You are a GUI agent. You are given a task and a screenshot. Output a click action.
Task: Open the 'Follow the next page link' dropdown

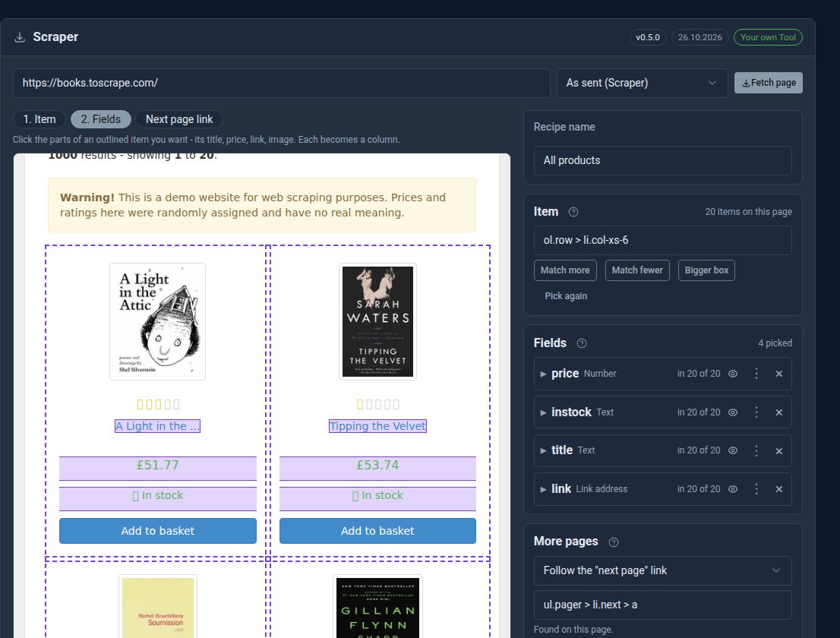(663, 570)
